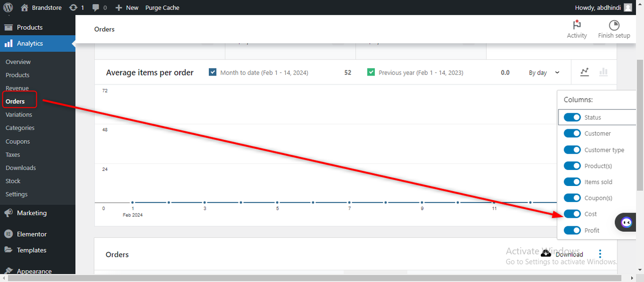
Task: Open the Coupons analytics report
Action: click(x=18, y=142)
